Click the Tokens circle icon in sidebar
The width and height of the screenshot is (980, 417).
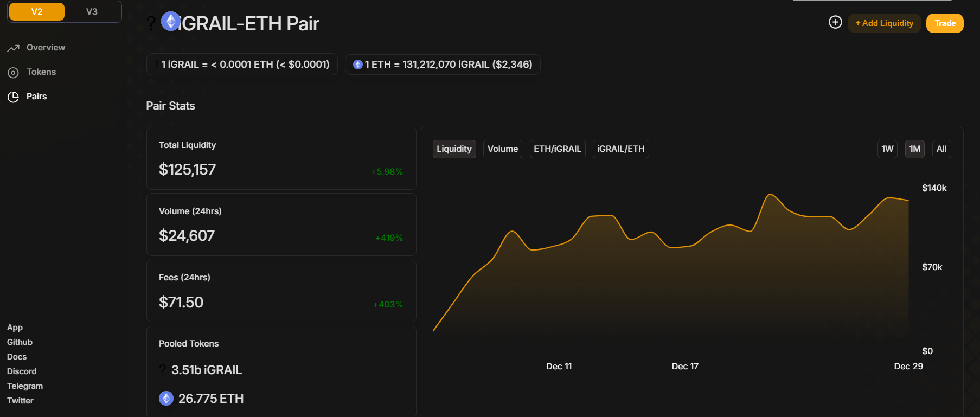pos(14,73)
